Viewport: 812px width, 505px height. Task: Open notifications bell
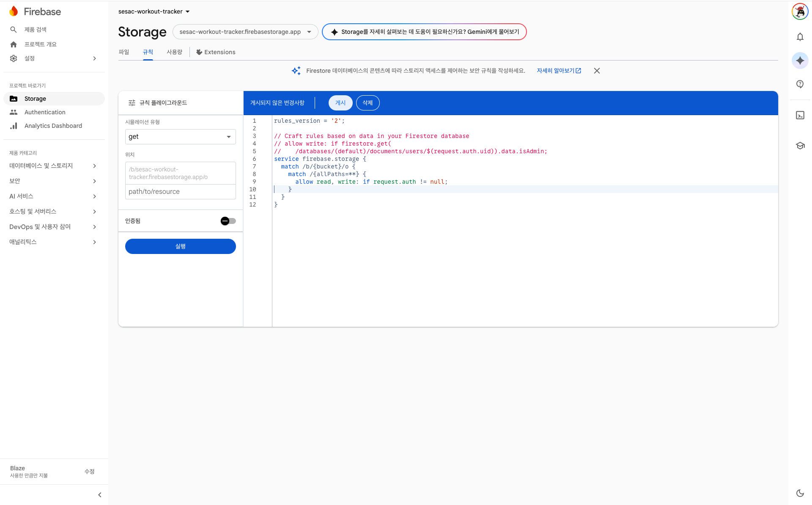(x=800, y=37)
